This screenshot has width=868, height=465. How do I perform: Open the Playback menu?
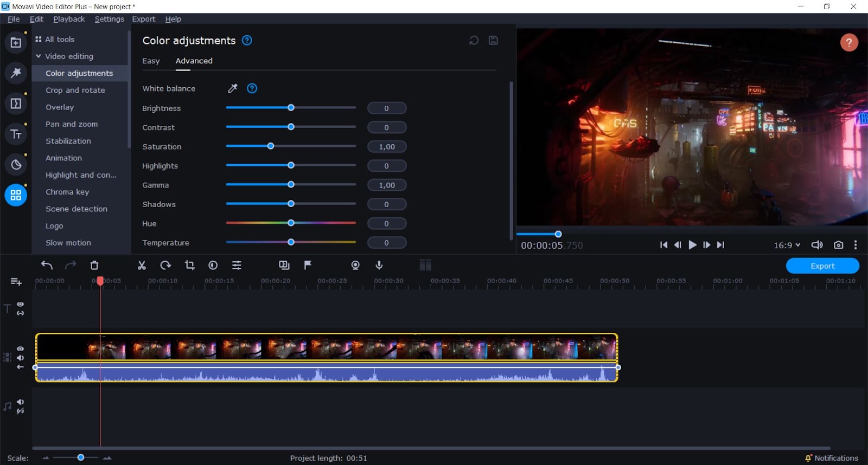(69, 19)
